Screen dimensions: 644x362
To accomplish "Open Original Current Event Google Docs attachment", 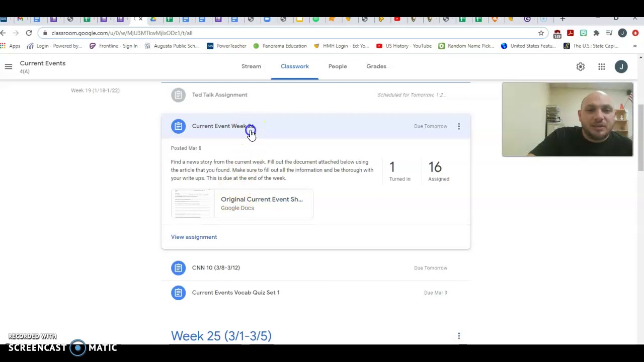I will click(242, 204).
